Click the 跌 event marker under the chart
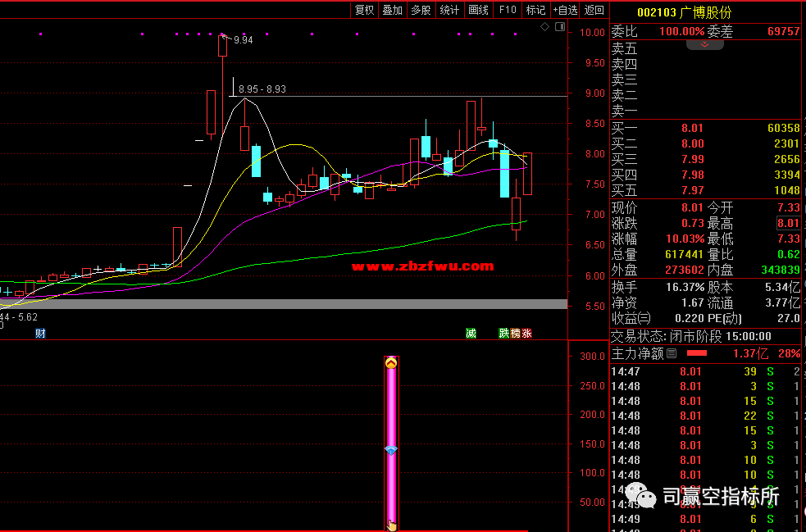The height and width of the screenshot is (532, 806). click(504, 333)
